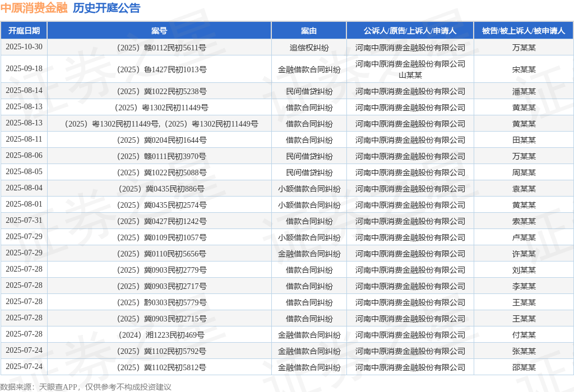Click the date 2025-08-11
Viewport: 574px width, 392px height.
pos(24,139)
